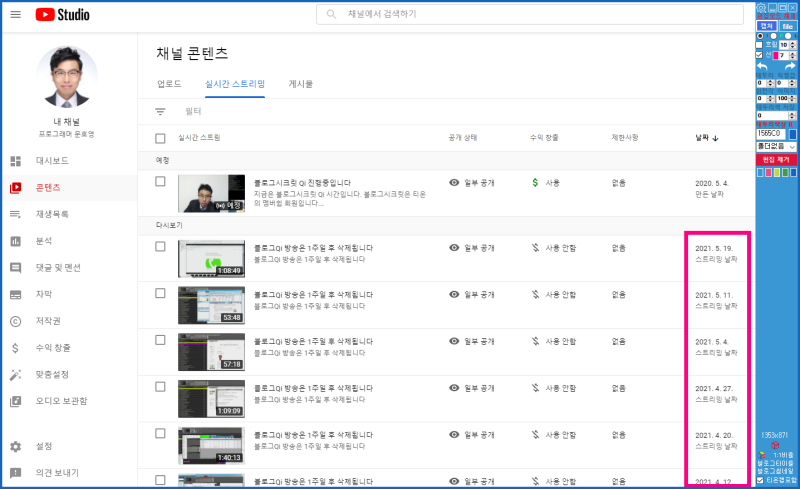Click the 1:1비율 label in capture tool
The width and height of the screenshot is (800, 489).
tap(783, 455)
